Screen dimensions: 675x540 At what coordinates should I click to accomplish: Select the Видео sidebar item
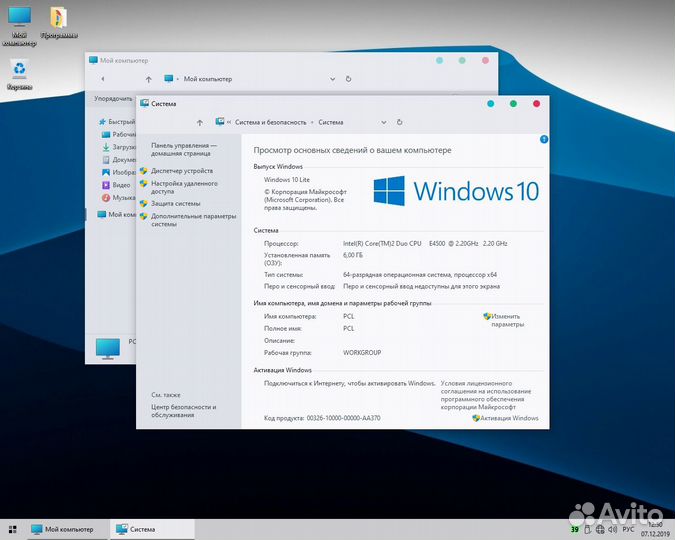pos(116,185)
